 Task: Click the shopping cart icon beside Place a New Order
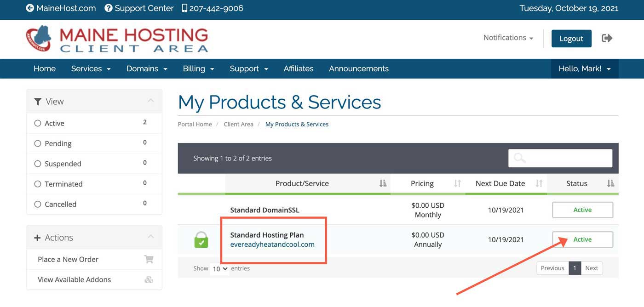(x=149, y=259)
